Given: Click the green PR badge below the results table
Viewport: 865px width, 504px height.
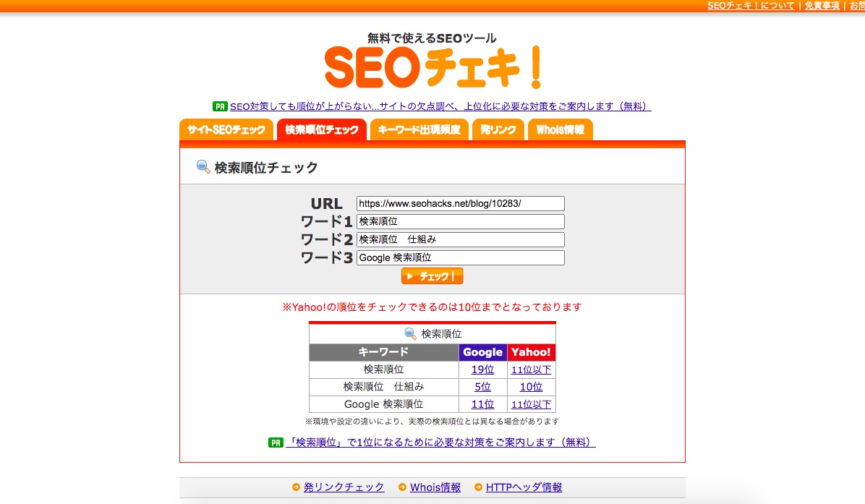Looking at the screenshot, I should click(x=276, y=443).
